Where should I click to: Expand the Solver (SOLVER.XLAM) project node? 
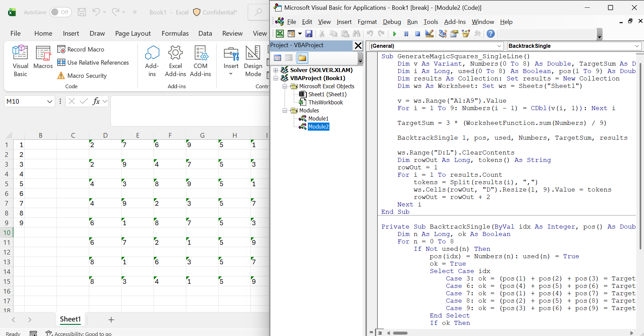coord(276,70)
